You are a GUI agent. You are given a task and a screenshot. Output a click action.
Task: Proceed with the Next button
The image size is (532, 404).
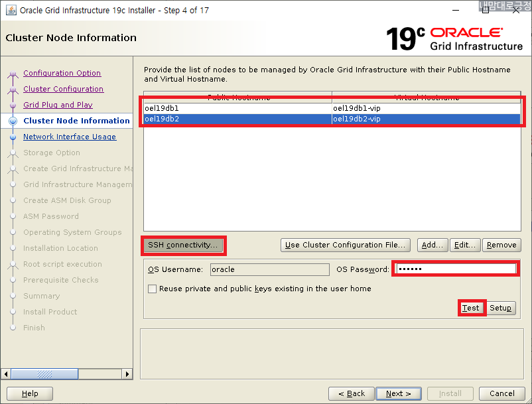(x=399, y=393)
